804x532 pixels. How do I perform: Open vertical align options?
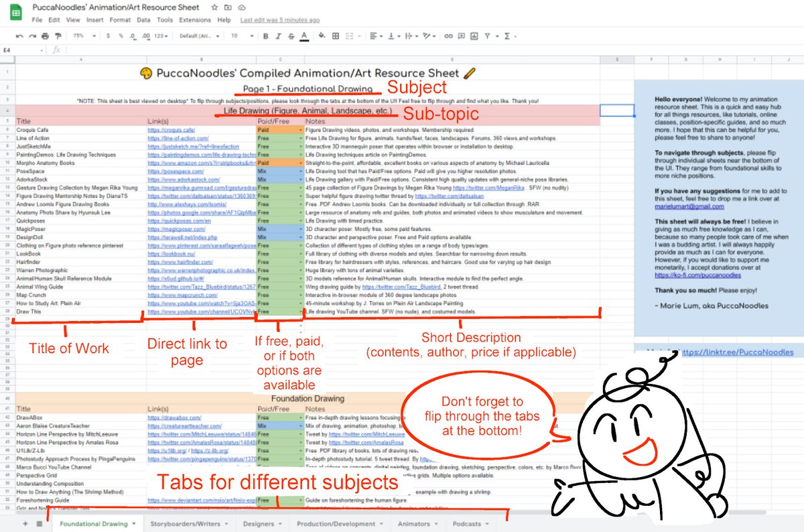click(394, 36)
